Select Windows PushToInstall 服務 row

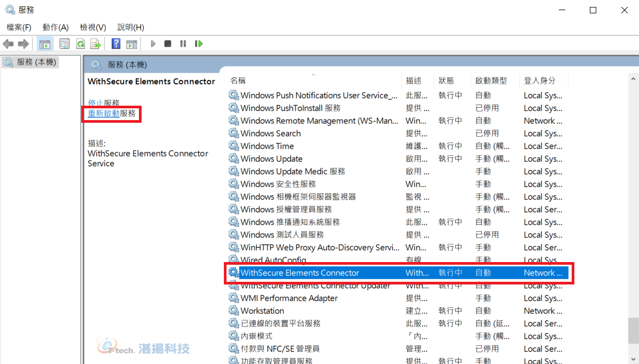pyautogui.click(x=398, y=108)
